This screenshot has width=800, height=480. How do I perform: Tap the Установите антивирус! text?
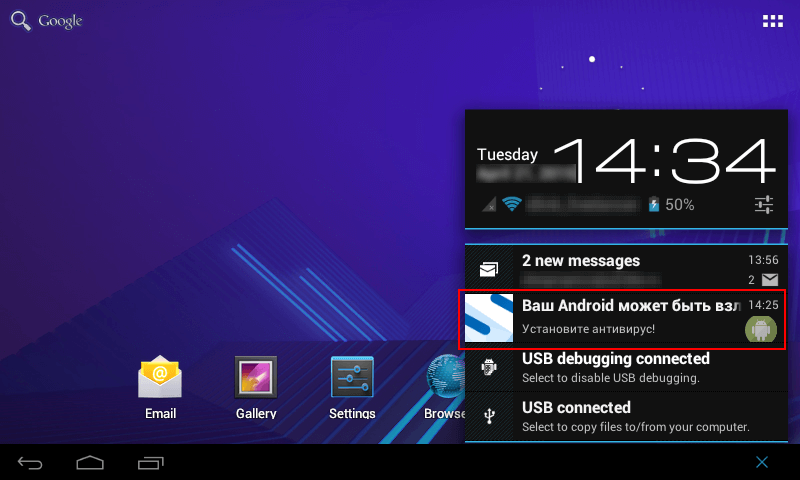pos(588,329)
